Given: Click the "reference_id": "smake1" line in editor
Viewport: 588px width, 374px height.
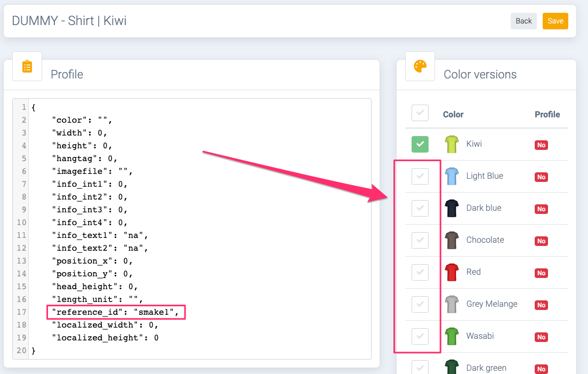Looking at the screenshot, I should (x=115, y=312).
